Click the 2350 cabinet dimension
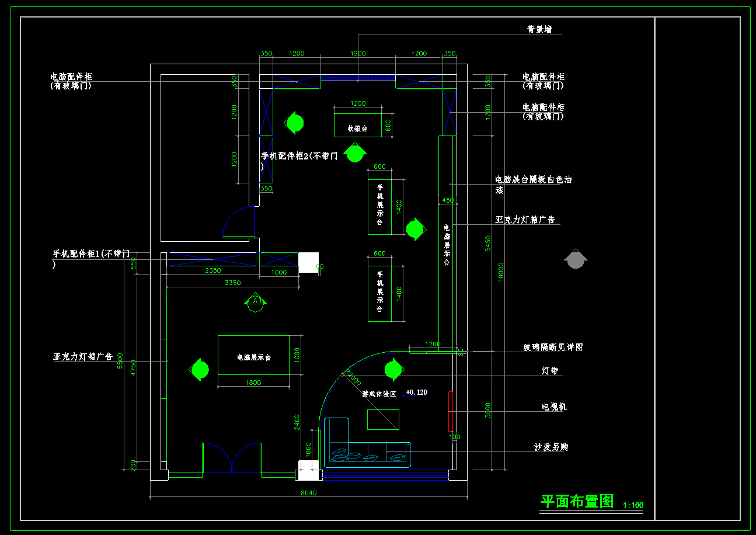This screenshot has width=756, height=535. pos(213,271)
